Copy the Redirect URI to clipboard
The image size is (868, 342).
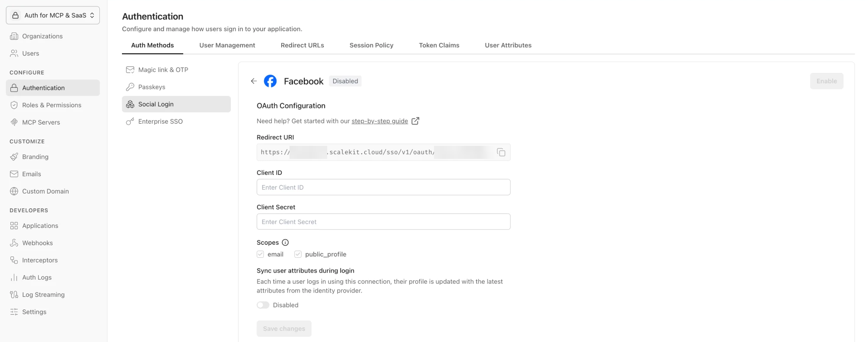[x=501, y=152]
